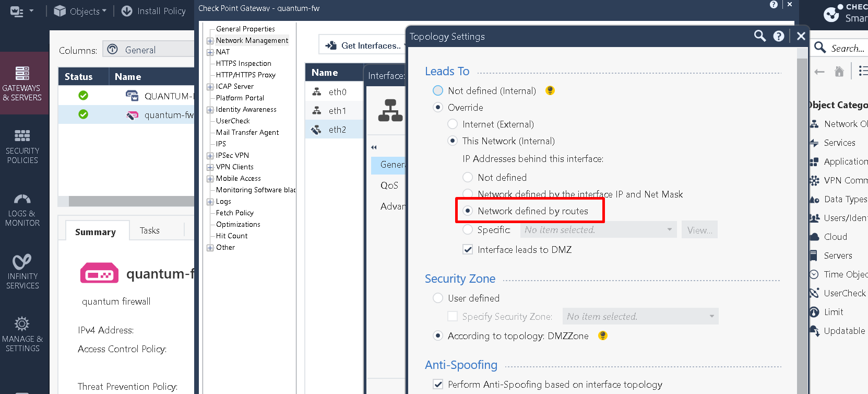Select Platform Portal tree item
This screenshot has height=394, width=868.
pyautogui.click(x=240, y=98)
